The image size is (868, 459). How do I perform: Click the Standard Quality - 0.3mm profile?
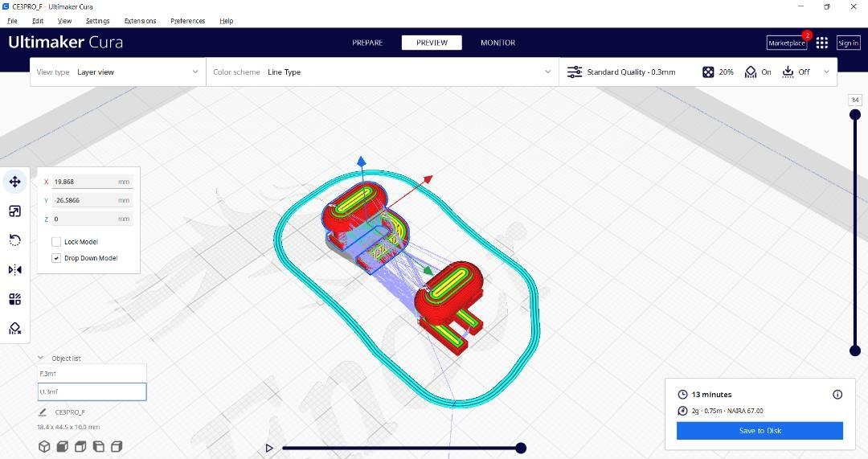tap(631, 72)
